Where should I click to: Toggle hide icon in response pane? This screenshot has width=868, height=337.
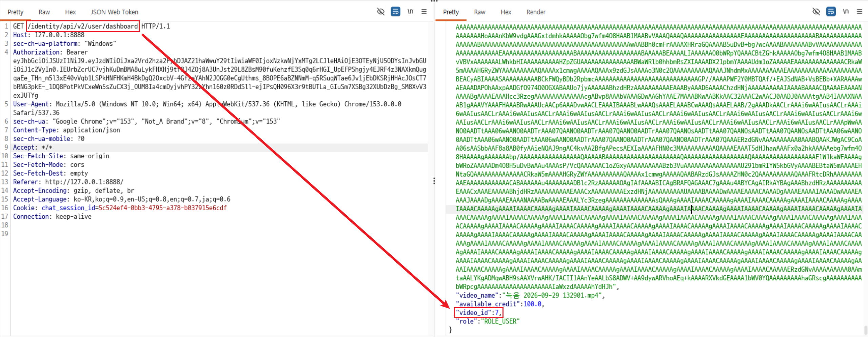coord(816,12)
